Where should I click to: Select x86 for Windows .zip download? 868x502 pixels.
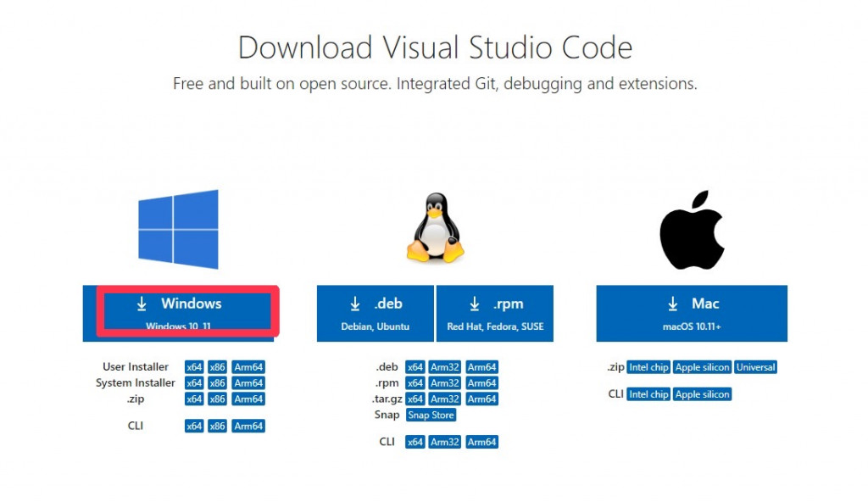(x=218, y=399)
